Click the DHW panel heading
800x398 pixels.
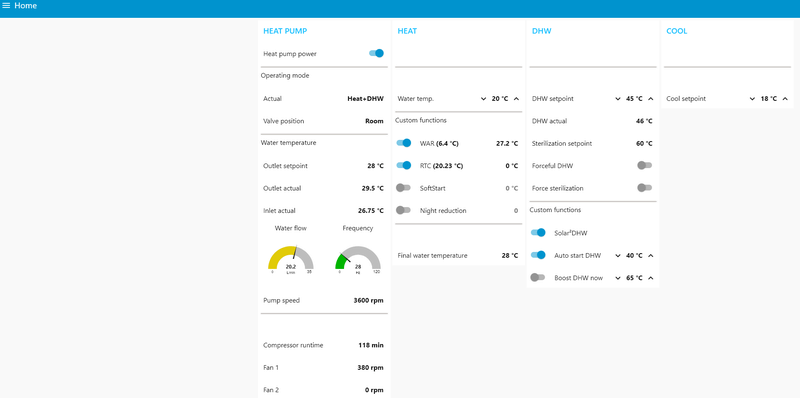[542, 31]
